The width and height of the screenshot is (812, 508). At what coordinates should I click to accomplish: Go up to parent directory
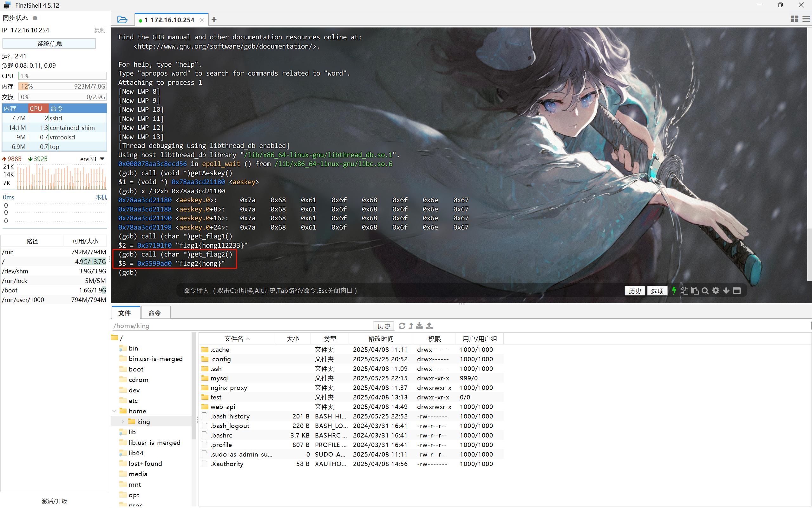click(x=411, y=325)
